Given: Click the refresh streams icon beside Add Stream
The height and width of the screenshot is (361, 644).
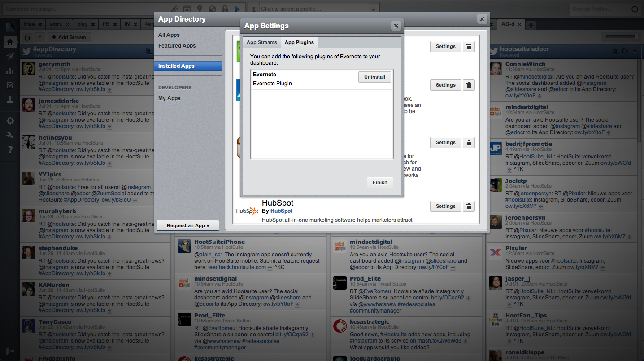Looking at the screenshot, I should [x=28, y=37].
